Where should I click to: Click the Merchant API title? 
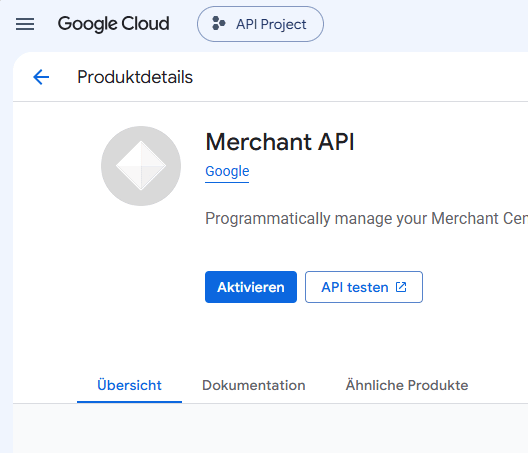(x=280, y=142)
